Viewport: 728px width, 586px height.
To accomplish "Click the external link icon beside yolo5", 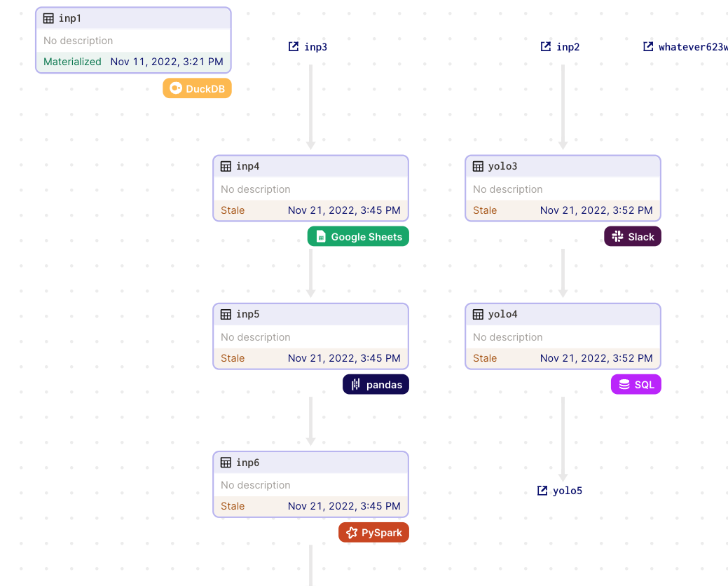I will coord(541,491).
